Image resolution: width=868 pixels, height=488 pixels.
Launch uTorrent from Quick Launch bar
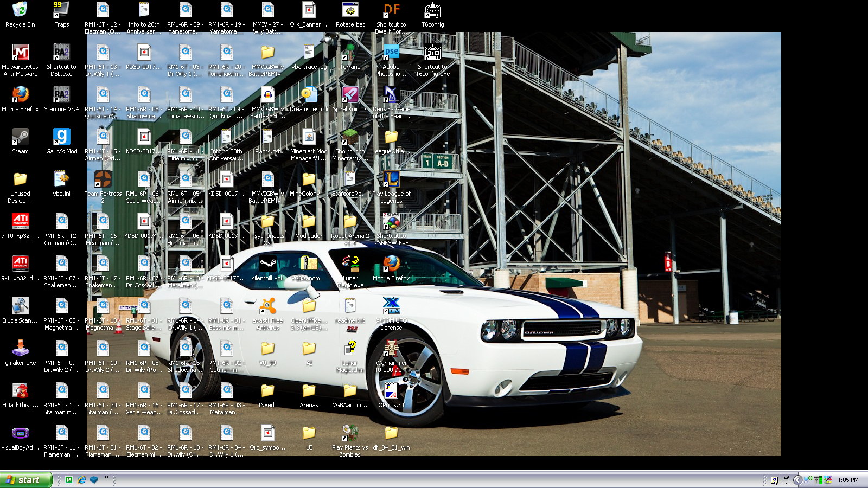(69, 480)
